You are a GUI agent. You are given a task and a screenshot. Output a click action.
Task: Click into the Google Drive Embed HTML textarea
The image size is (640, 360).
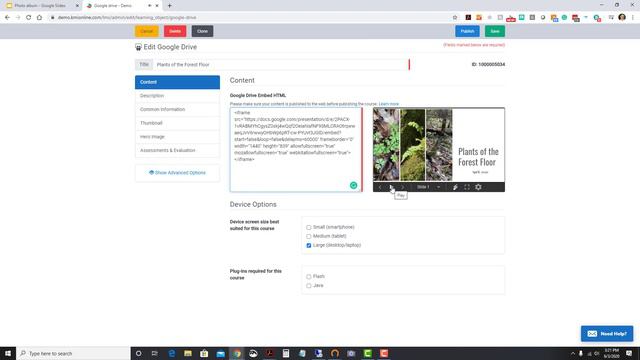click(295, 150)
